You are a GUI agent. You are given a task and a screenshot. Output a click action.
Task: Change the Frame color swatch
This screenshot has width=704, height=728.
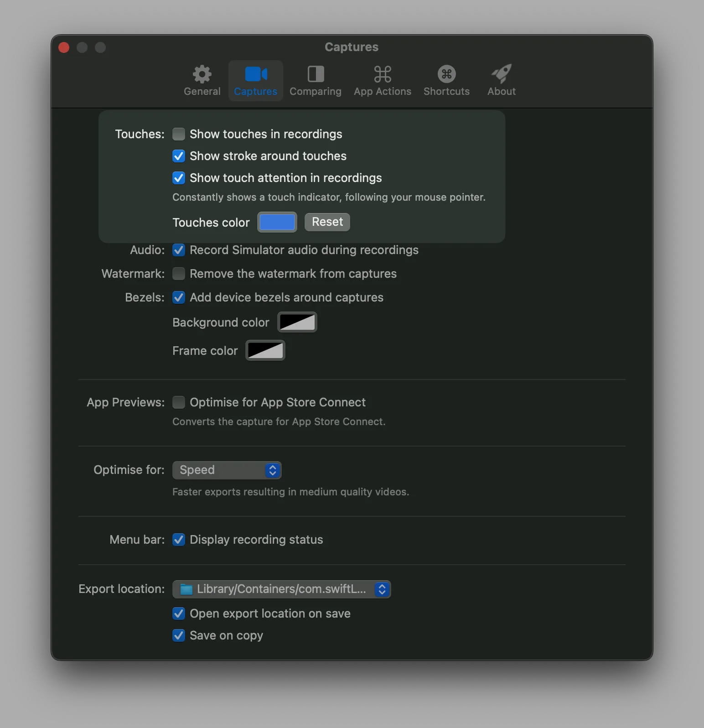click(265, 351)
